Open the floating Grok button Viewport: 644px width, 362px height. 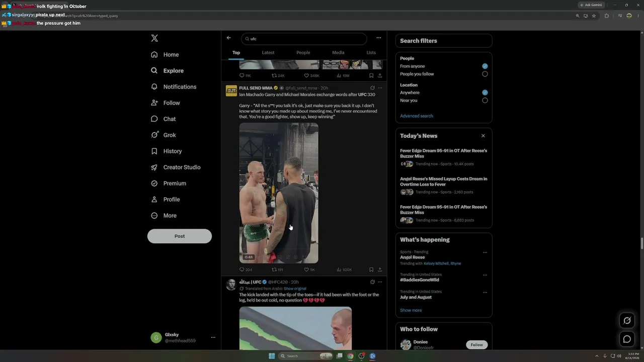(627, 320)
